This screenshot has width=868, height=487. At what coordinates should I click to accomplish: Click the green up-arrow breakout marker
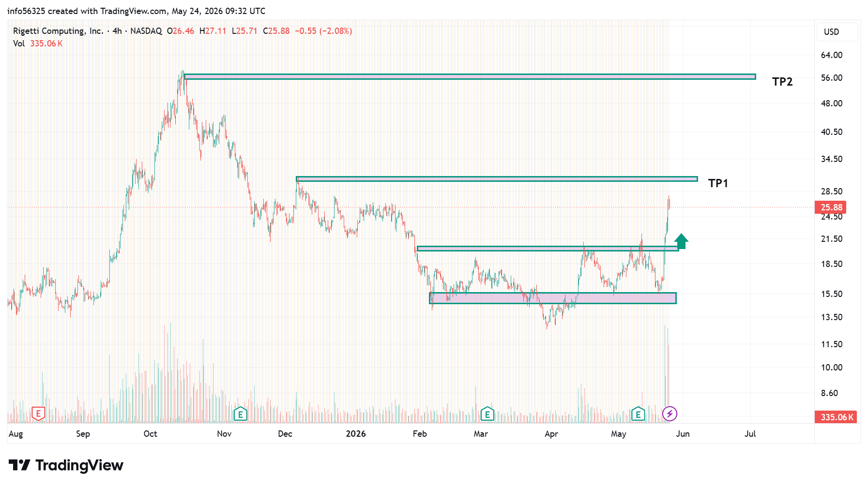point(681,241)
